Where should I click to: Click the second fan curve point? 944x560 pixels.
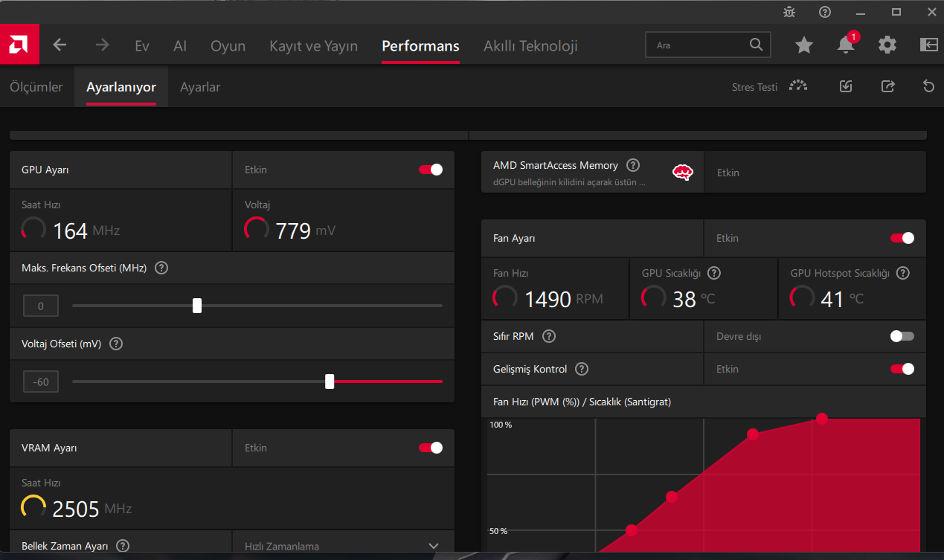[x=672, y=497]
